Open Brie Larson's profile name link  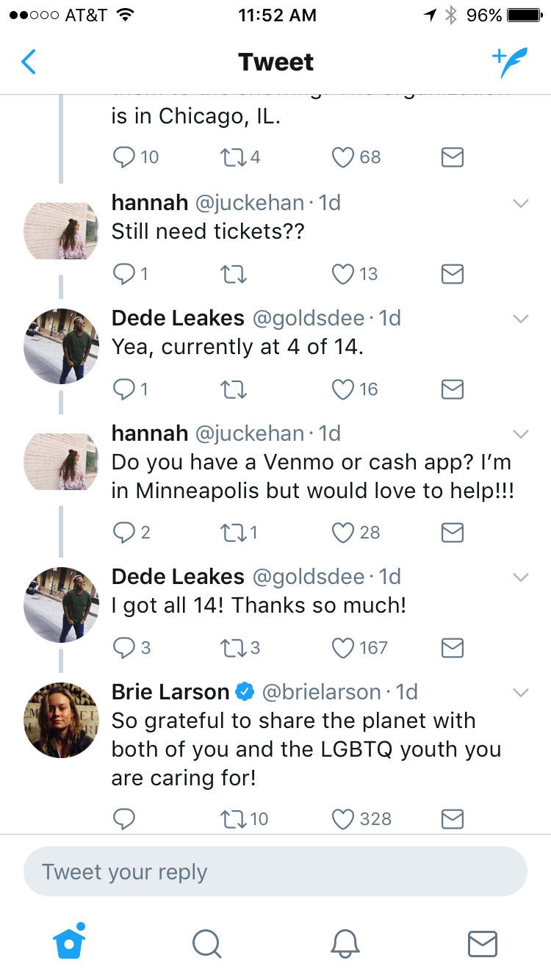(170, 692)
